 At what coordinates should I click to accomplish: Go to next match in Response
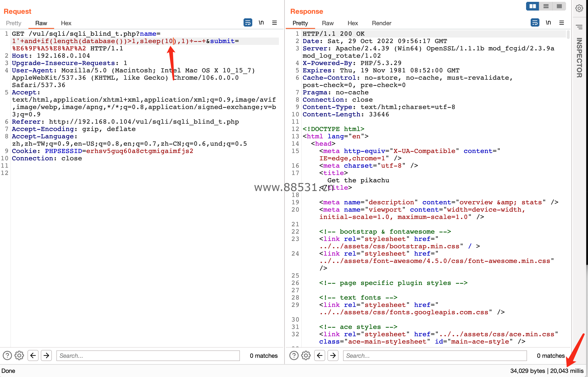point(333,355)
